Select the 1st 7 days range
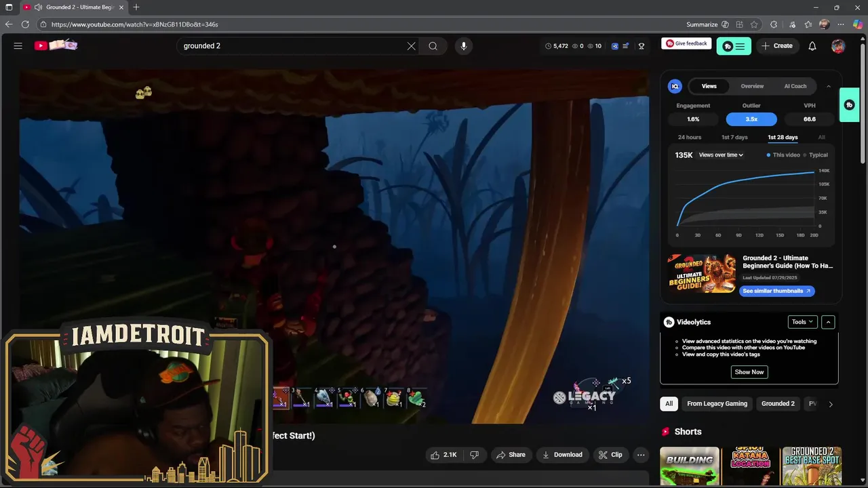Image resolution: width=868 pixels, height=488 pixels. coord(734,138)
